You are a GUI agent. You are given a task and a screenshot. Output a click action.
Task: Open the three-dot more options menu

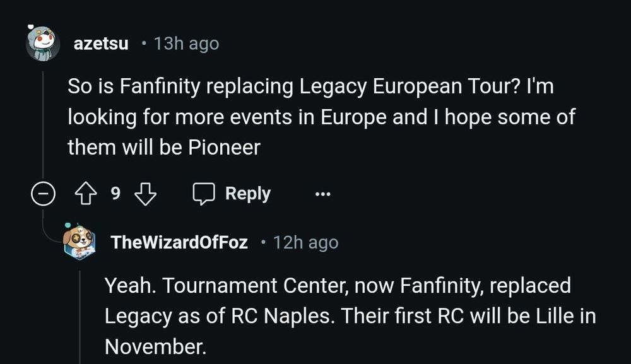[x=322, y=194]
